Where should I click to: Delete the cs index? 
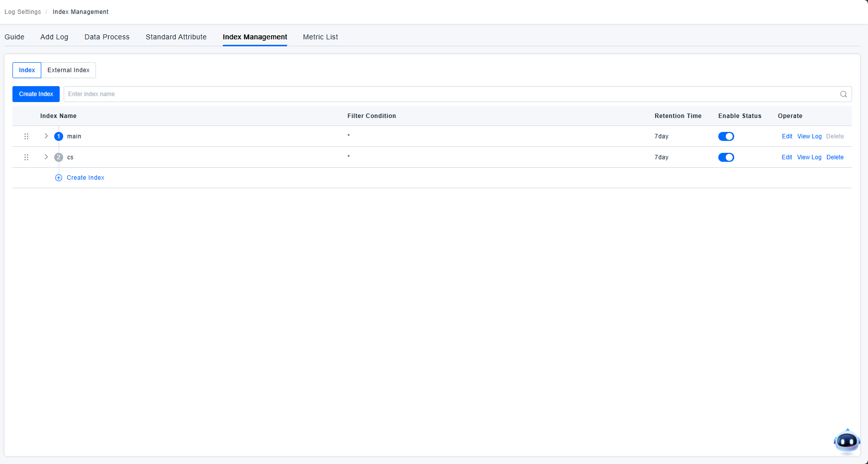tap(835, 157)
